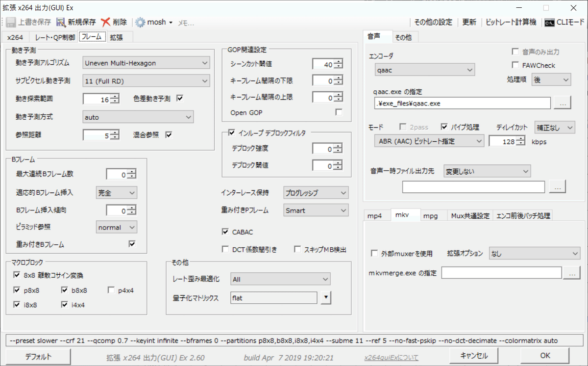Open 拡張オプション なし dropdown
The height and width of the screenshot is (366, 588).
(535, 254)
